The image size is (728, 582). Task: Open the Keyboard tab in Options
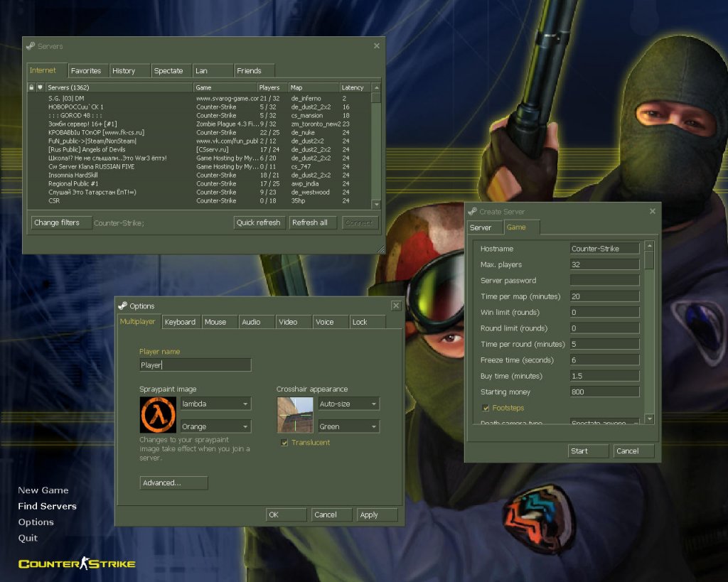(x=181, y=322)
